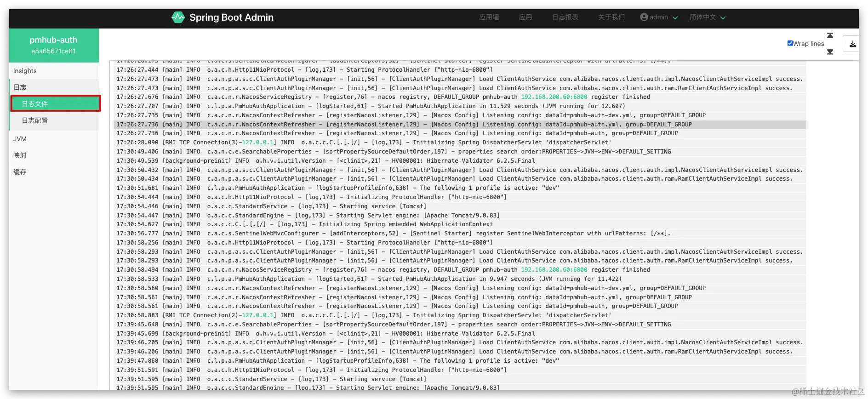Open the 应用墙 navigation item
Viewport: 868px width, 399px height.
[x=489, y=17]
